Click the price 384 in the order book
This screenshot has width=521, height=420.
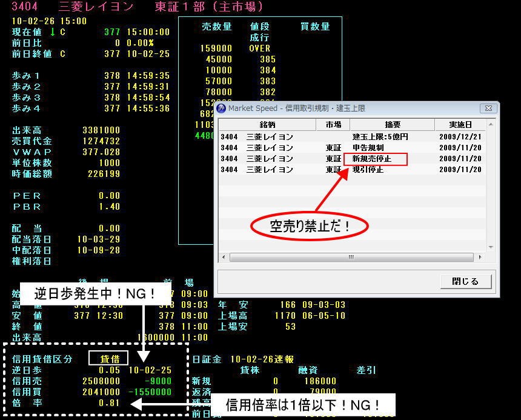coord(268,70)
